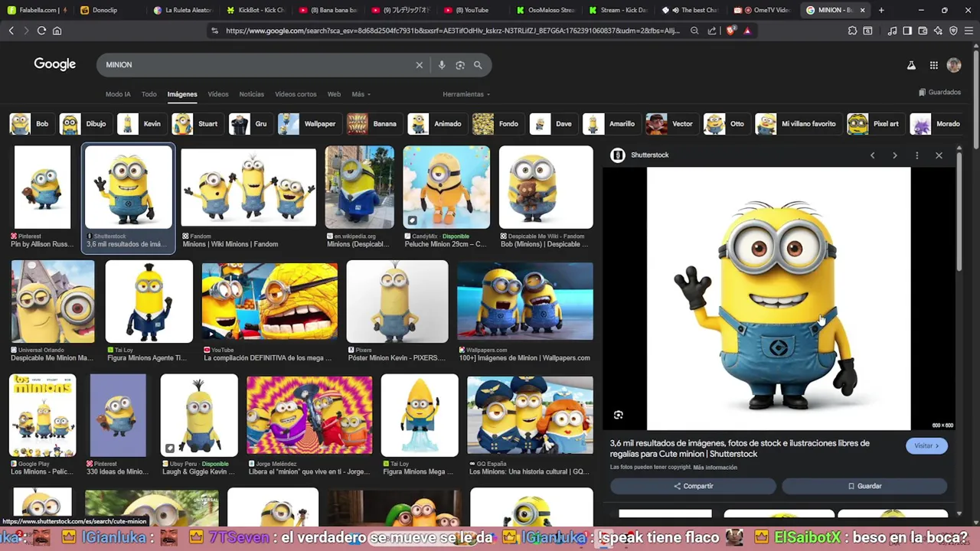Open the browser home page
This screenshot has width=980, height=551.
(x=57, y=31)
